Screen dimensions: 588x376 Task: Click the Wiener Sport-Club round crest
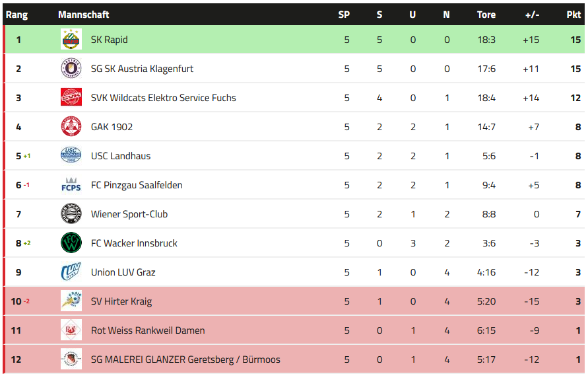click(71, 214)
